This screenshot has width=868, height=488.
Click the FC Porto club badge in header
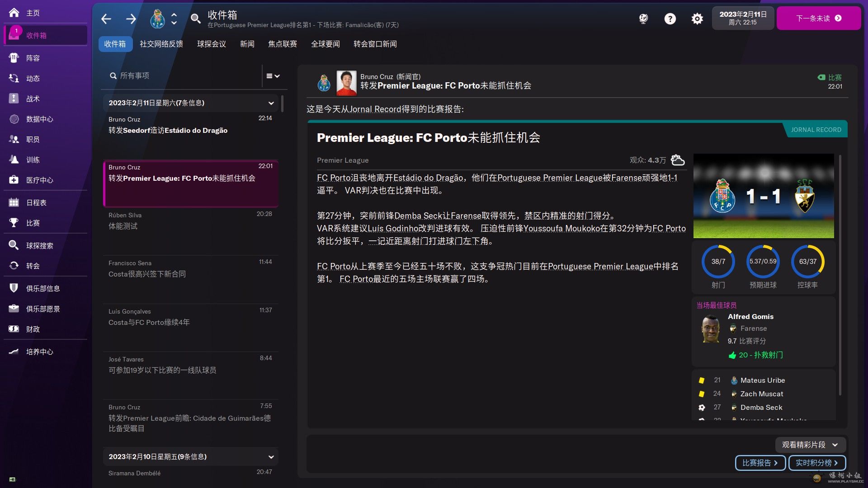[157, 19]
